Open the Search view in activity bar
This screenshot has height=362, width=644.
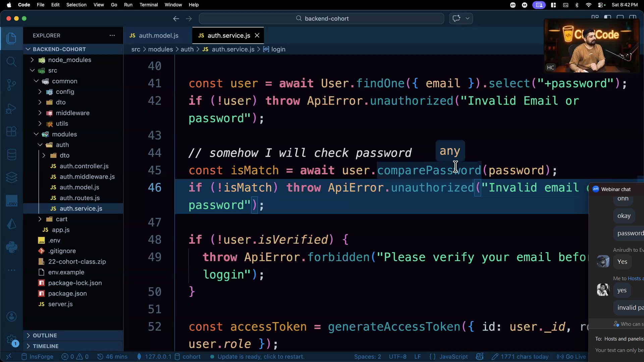point(11,61)
